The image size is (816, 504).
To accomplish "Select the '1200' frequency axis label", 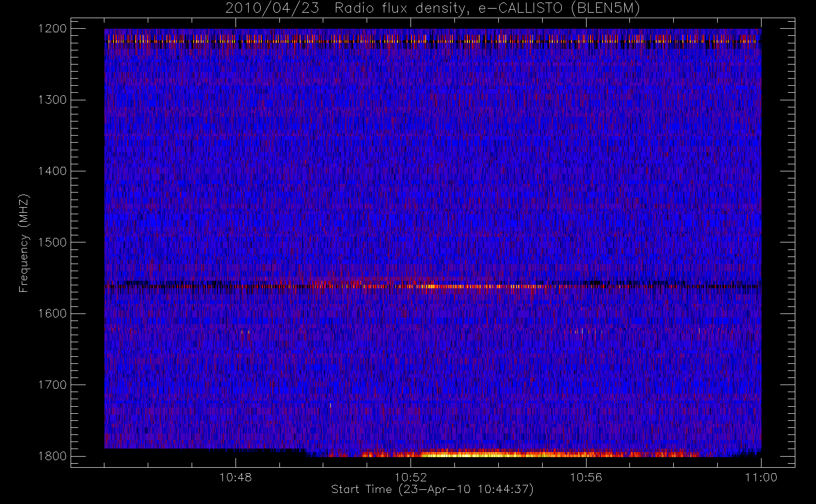I will pyautogui.click(x=52, y=29).
